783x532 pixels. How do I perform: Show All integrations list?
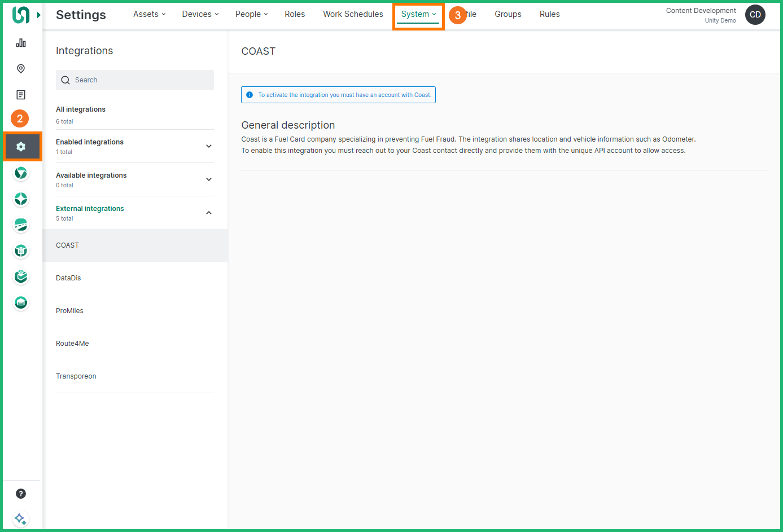coord(81,109)
